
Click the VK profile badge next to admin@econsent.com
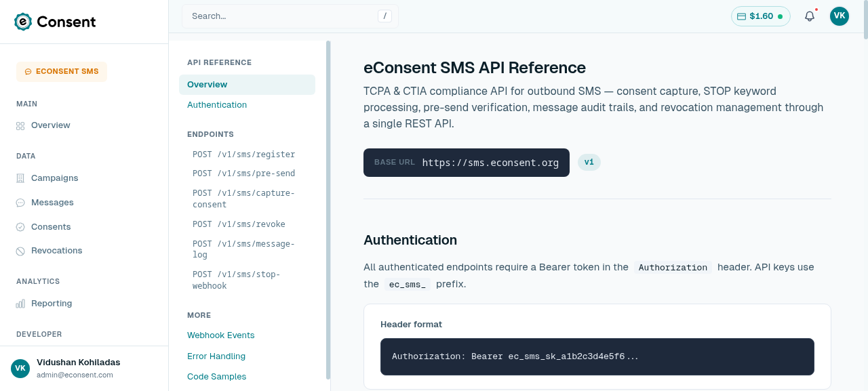point(20,368)
